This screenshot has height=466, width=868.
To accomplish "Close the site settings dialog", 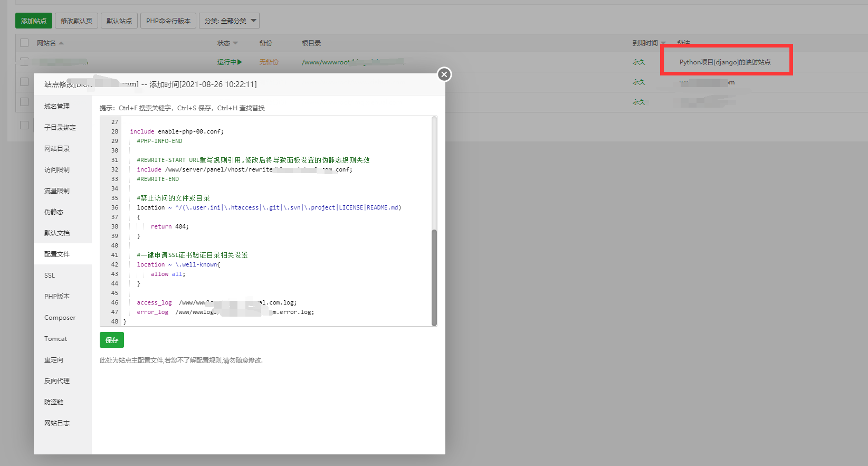I will click(x=444, y=74).
